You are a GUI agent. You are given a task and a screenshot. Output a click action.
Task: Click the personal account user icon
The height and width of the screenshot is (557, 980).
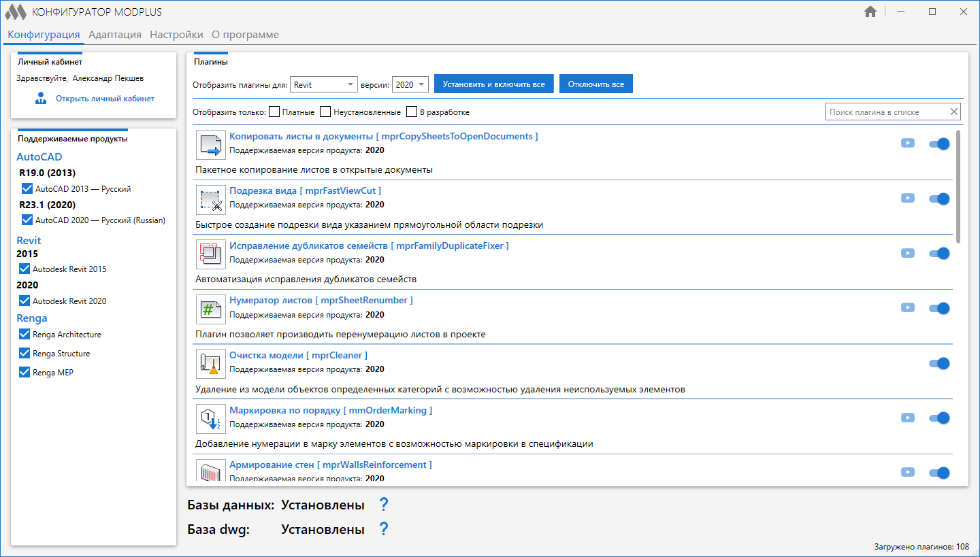tap(42, 99)
